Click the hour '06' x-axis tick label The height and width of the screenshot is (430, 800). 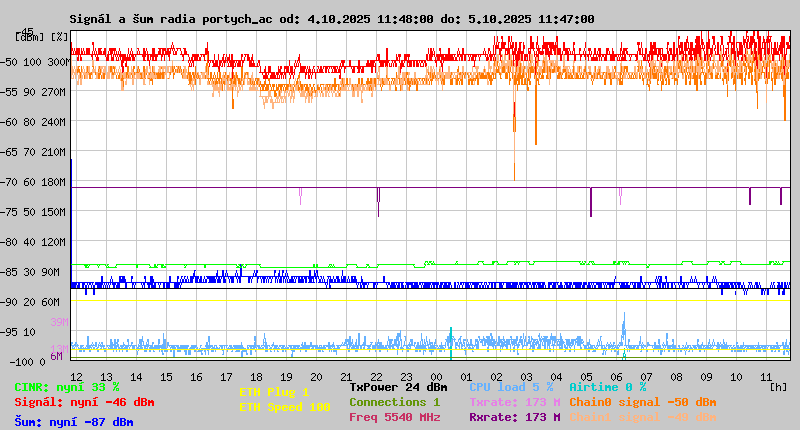(x=616, y=377)
